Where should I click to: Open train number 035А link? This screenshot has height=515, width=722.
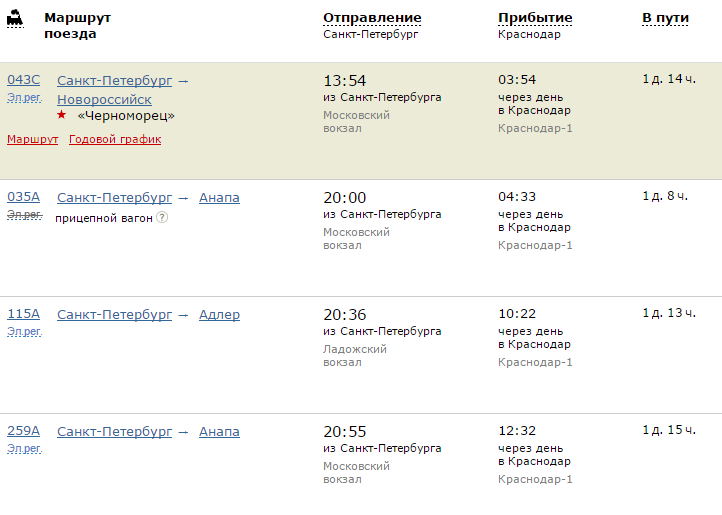point(24,197)
